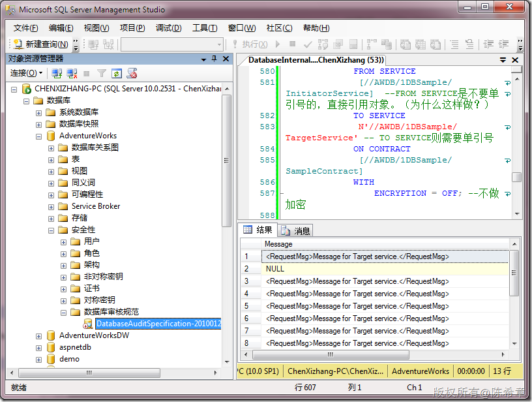Open the Debug (调试) menu
532x402 pixels.
click(169, 28)
